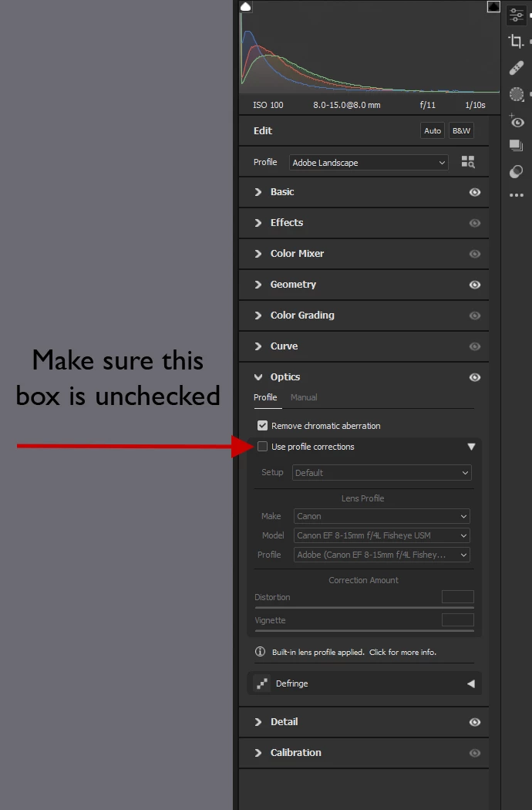Viewport: 532px width, 810px height.
Task: Click the histogram graph
Action: (370, 48)
